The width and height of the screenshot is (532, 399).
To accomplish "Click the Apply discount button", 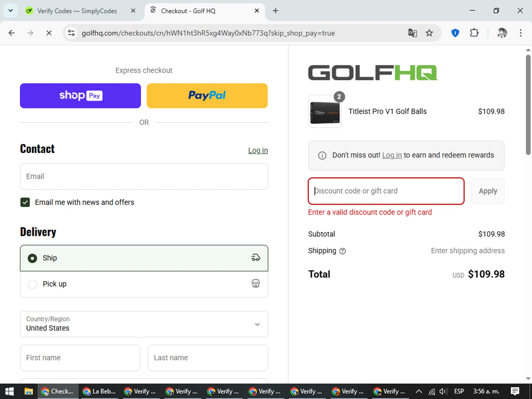I will [x=488, y=191].
